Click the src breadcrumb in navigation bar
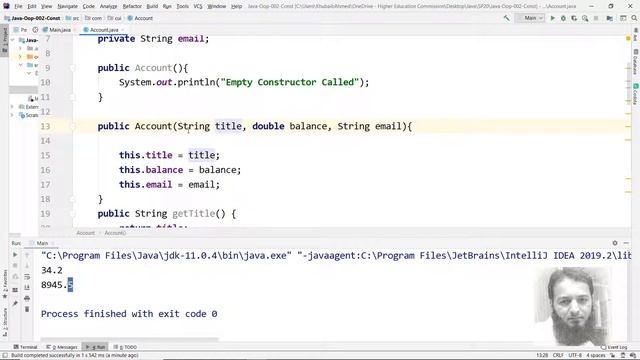The image size is (640, 360). tap(73, 18)
